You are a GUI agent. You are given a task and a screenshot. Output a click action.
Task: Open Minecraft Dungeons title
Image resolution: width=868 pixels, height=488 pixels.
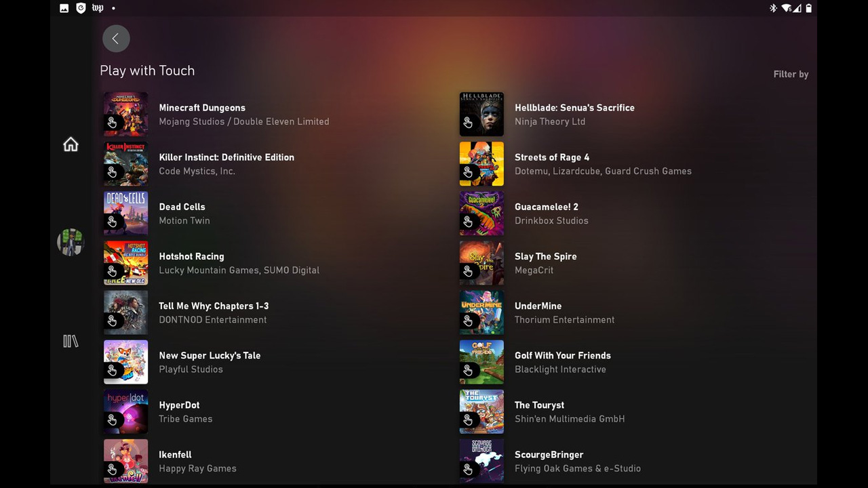pyautogui.click(x=202, y=108)
